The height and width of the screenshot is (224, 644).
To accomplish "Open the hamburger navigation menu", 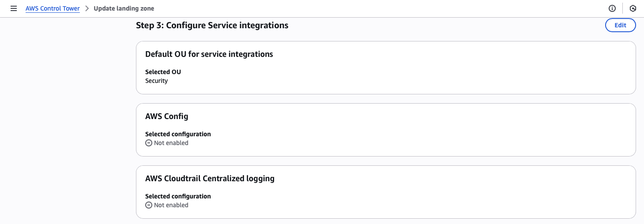I will click(x=14, y=8).
